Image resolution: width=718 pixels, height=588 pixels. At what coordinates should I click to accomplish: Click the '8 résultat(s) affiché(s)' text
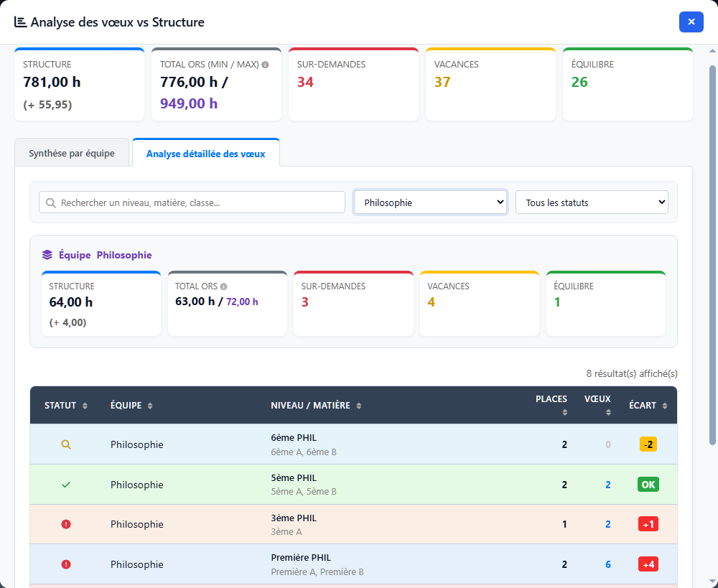tap(631, 373)
